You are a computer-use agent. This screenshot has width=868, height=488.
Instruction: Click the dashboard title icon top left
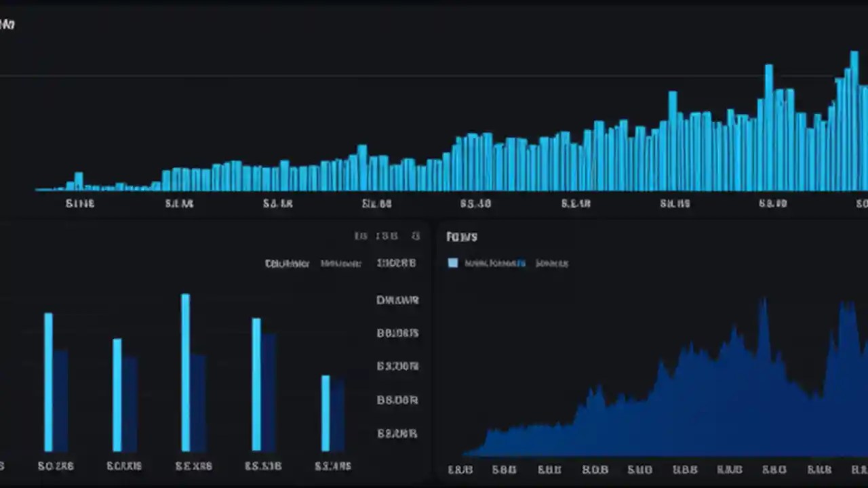pos(5,24)
